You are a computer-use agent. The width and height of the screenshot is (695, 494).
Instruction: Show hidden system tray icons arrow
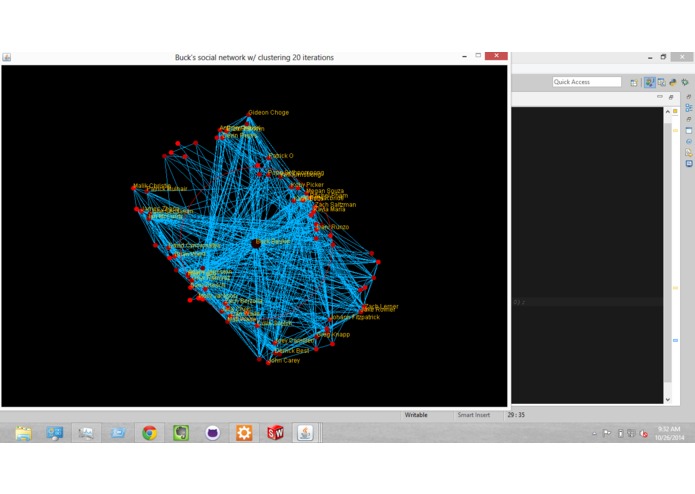[x=594, y=434]
